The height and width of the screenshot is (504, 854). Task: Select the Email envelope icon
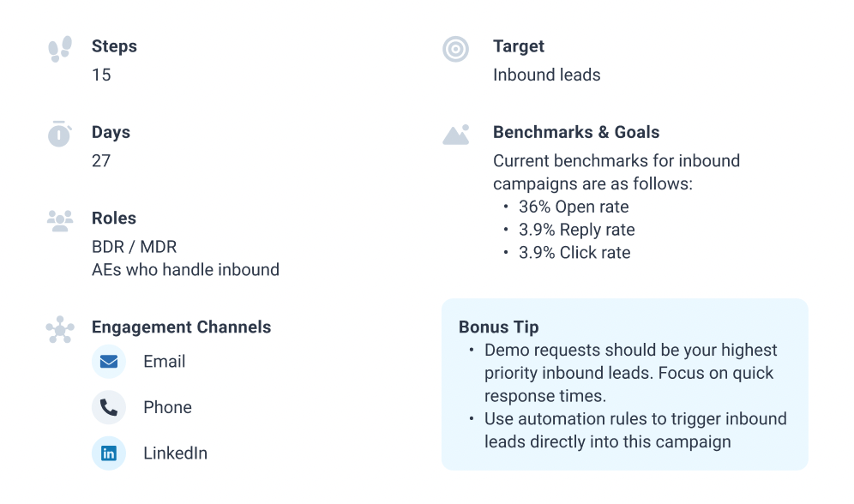109,362
